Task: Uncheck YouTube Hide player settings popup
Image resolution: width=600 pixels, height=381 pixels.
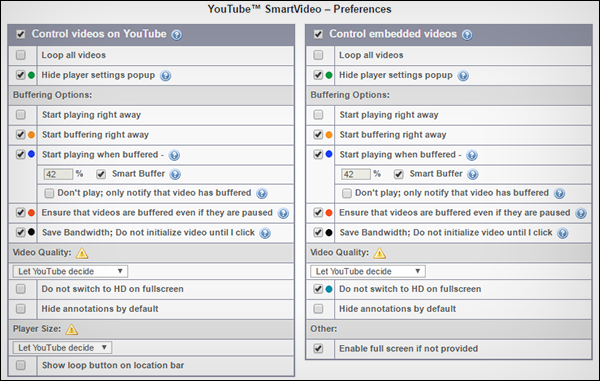Action: pyautogui.click(x=21, y=75)
